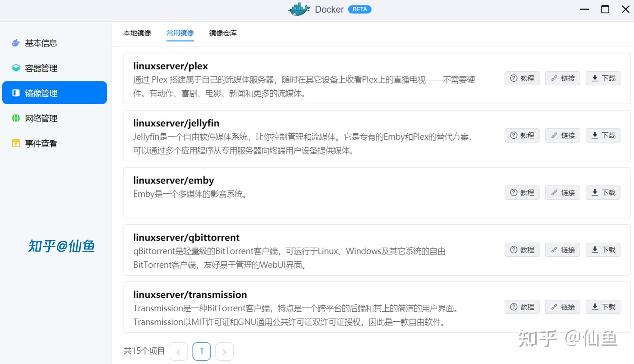This screenshot has width=634, height=364.
Task: Open 链接 for linuxserver/qbittorrent
Action: pyautogui.click(x=562, y=250)
